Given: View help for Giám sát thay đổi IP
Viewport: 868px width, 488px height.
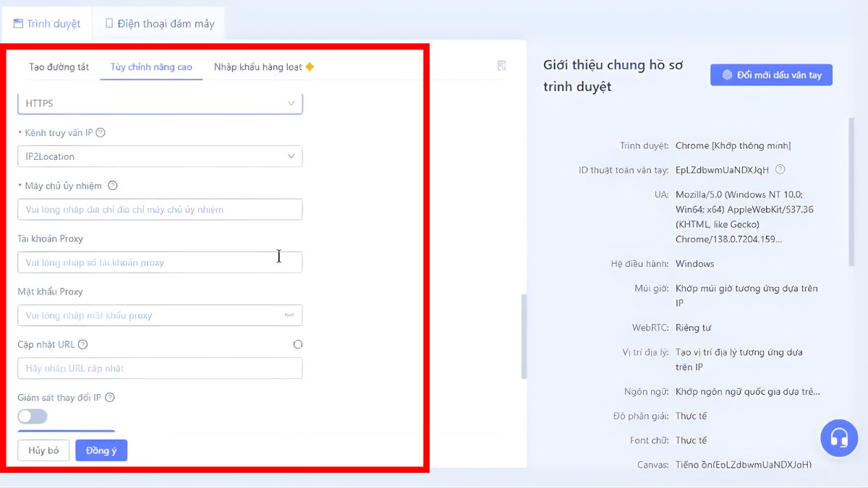Looking at the screenshot, I should point(109,397).
